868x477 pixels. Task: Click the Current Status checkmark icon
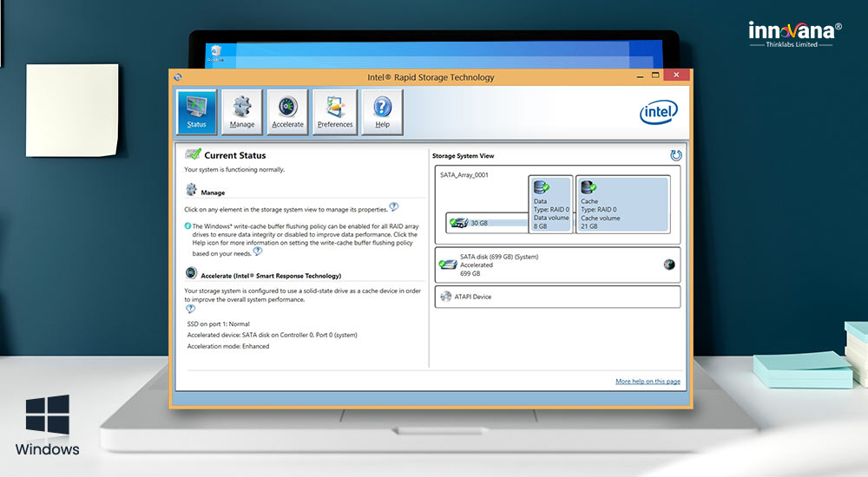[x=193, y=154]
